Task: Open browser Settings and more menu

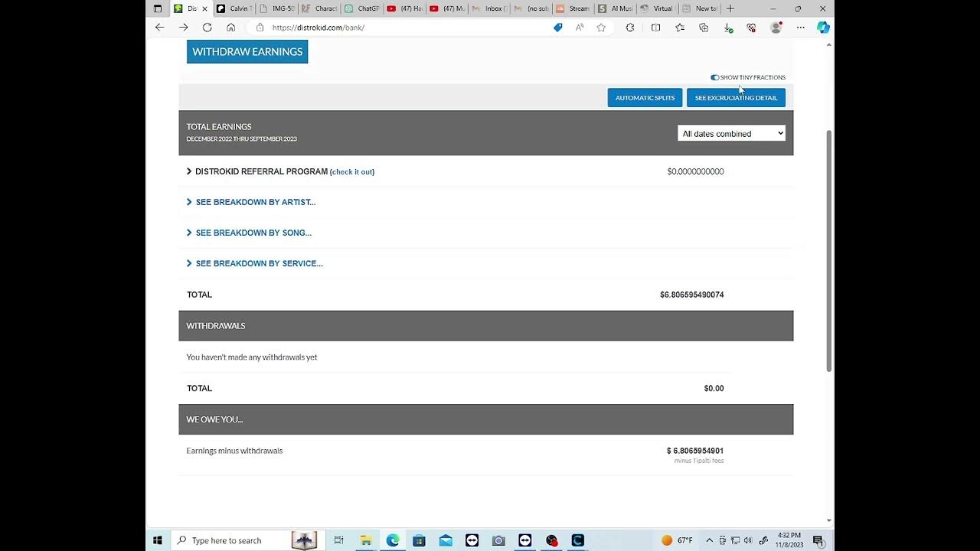Action: tap(800, 28)
